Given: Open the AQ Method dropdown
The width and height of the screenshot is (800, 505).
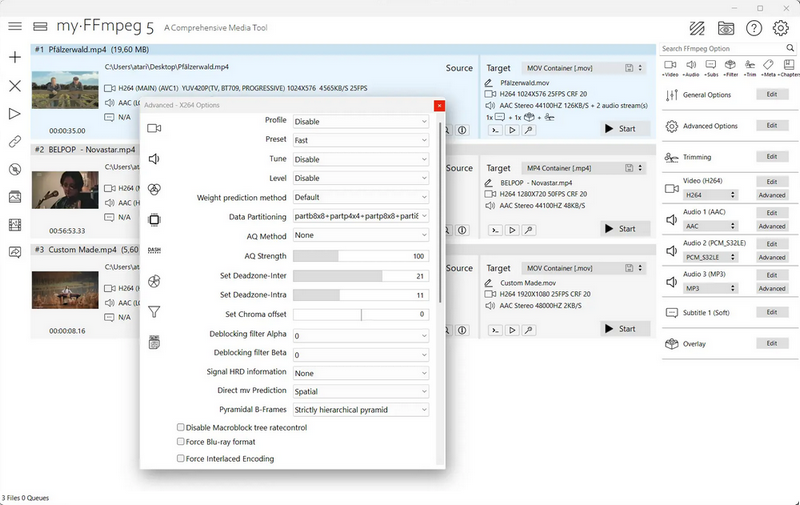Looking at the screenshot, I should click(361, 235).
